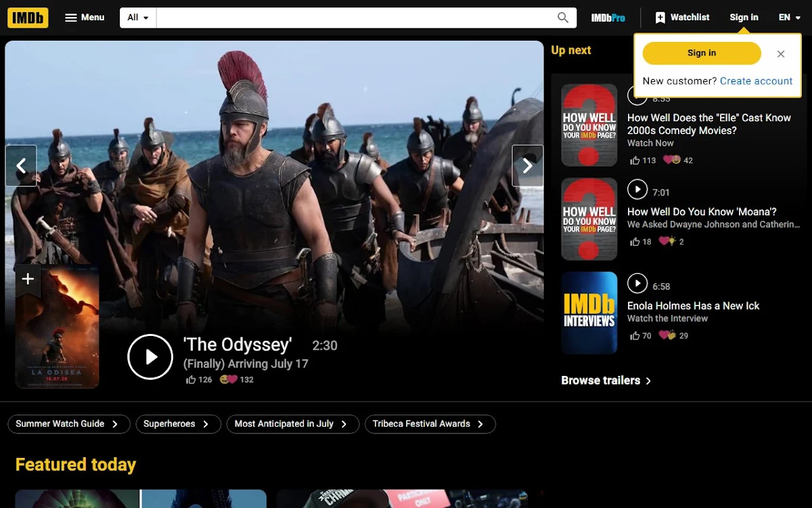Open Most Anticipated in July chip
Screen dimensions: 812x508
292,424
